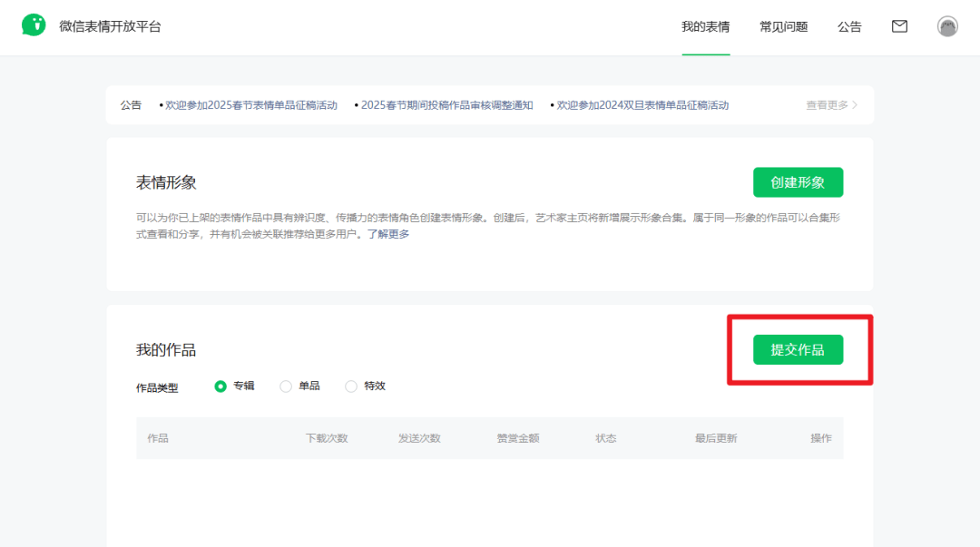Open the 了解更多 link
The width and height of the screenshot is (980, 547).
tap(388, 234)
